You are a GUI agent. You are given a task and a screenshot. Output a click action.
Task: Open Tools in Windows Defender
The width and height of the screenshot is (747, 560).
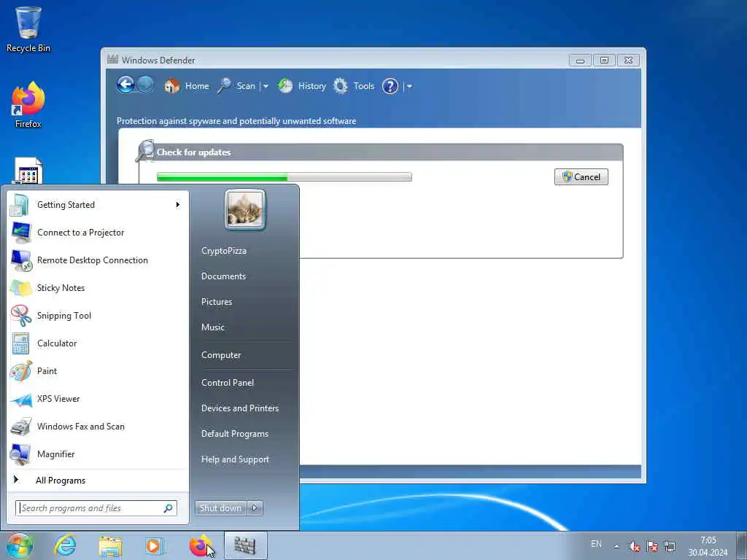point(354,86)
